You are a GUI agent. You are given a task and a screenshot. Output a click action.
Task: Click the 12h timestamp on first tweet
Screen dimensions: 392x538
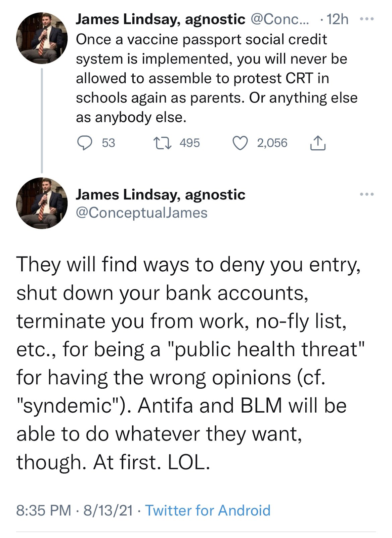click(337, 20)
